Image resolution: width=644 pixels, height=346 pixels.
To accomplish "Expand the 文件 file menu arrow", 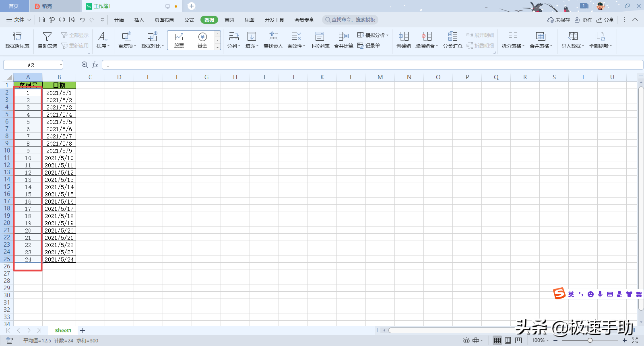I will click(x=29, y=20).
